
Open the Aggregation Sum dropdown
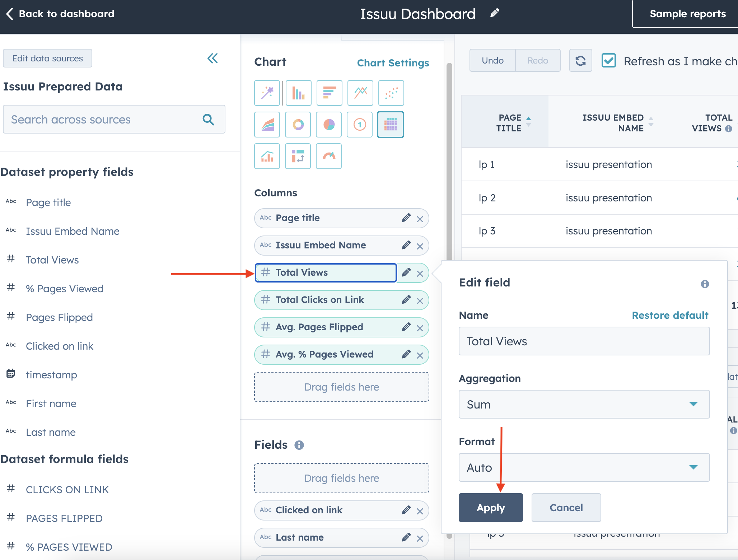tap(584, 404)
